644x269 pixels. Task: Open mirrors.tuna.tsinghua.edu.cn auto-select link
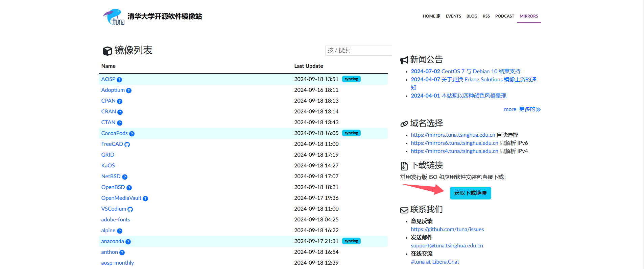(x=453, y=135)
